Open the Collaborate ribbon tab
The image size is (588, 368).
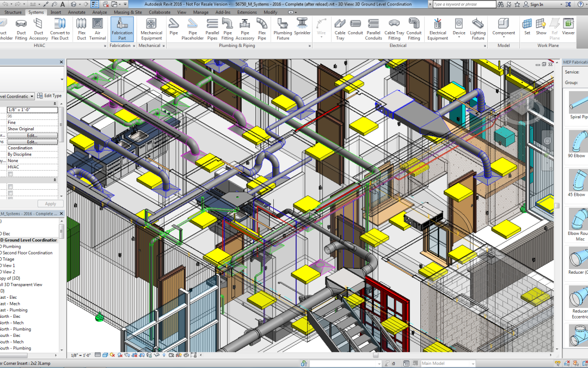tap(160, 12)
